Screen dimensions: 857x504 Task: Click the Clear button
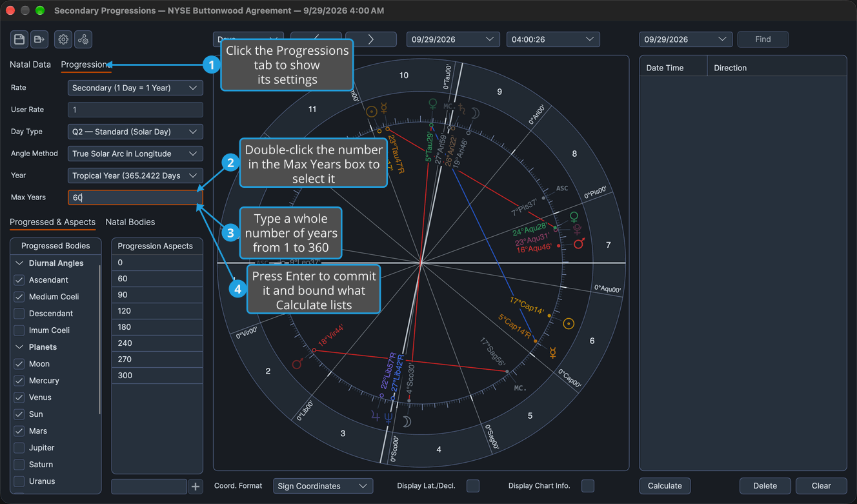click(x=821, y=486)
